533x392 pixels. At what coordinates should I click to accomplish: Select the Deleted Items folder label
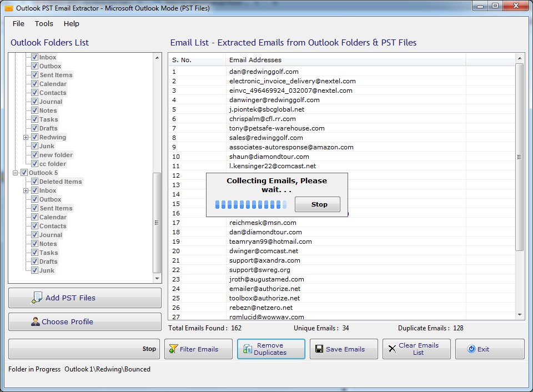(61, 182)
